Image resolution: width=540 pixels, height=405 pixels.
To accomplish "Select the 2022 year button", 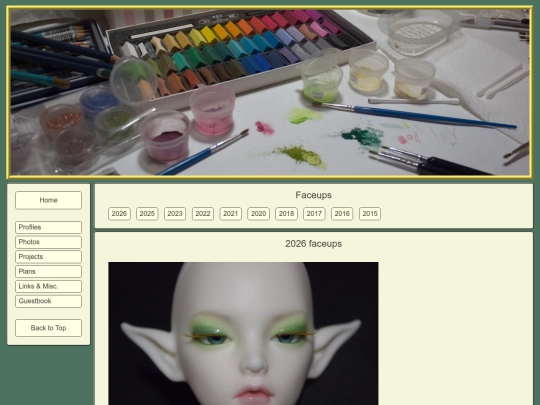I will click(x=203, y=214).
